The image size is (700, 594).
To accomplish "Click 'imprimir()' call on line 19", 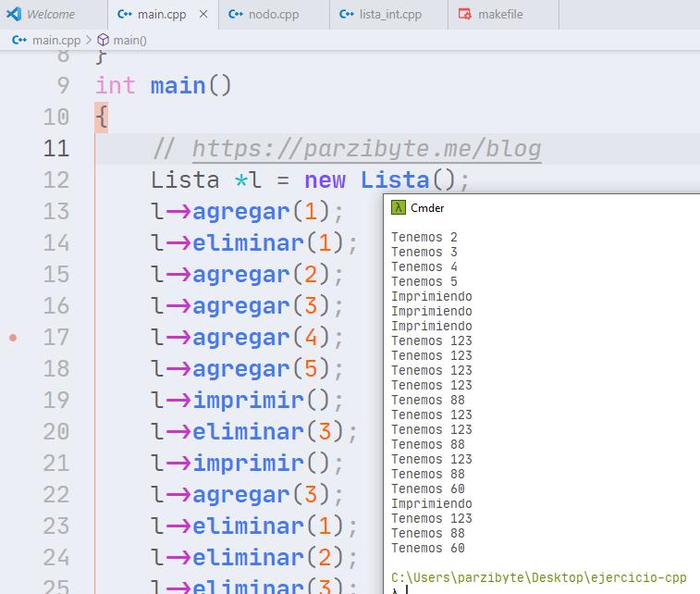I will coord(261,401).
